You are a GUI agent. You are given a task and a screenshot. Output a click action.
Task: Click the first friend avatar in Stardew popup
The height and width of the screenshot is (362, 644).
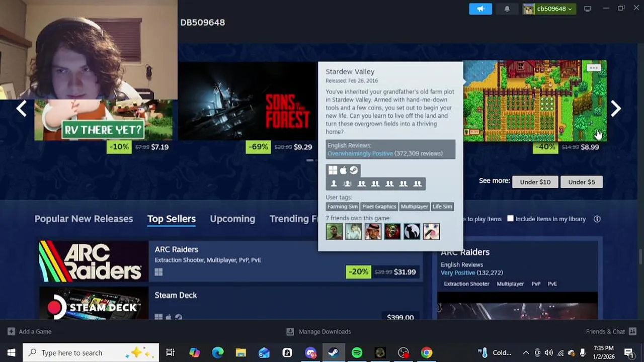click(334, 231)
